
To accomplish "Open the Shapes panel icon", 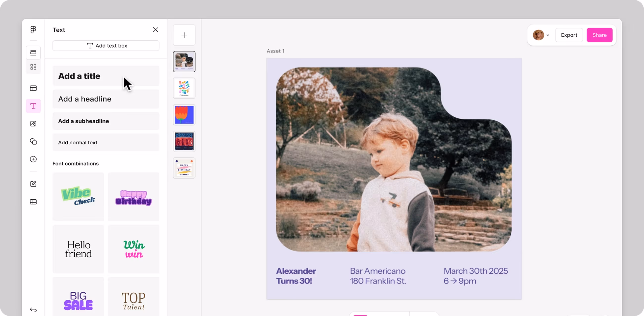I will click(33, 141).
